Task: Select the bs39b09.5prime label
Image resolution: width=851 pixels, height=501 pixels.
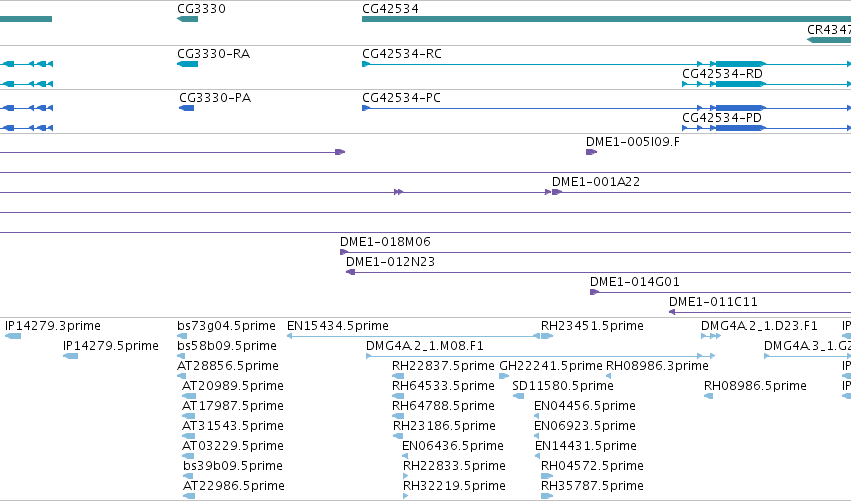Action: point(233,466)
